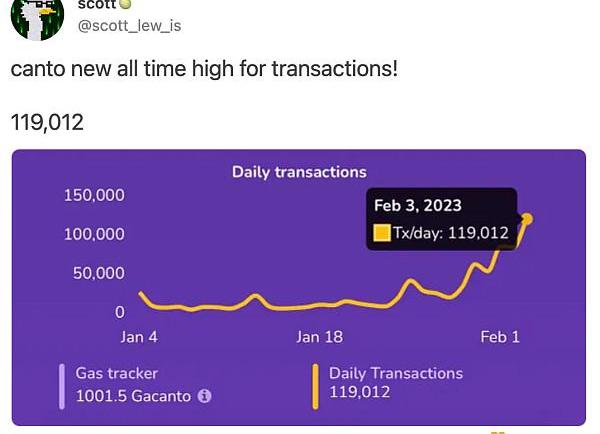600x434 pixels.
Task: Open the @scott_lew_is handle link
Action: [129, 26]
